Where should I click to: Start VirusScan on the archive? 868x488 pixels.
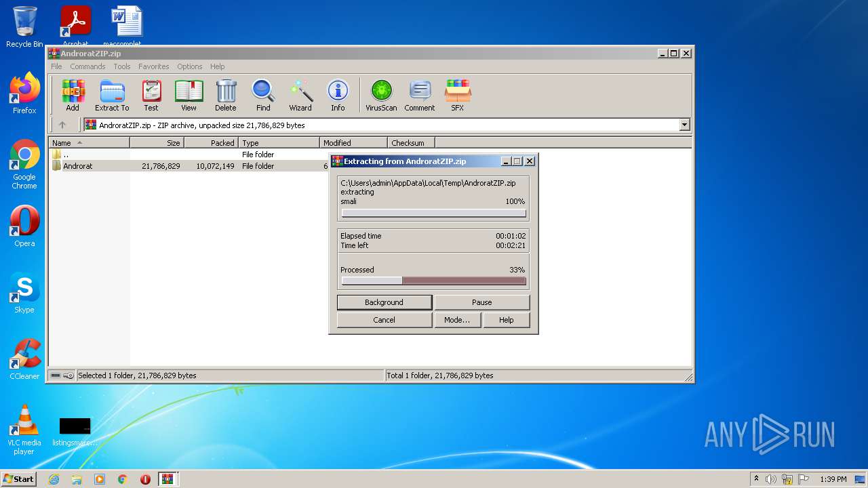(x=381, y=95)
